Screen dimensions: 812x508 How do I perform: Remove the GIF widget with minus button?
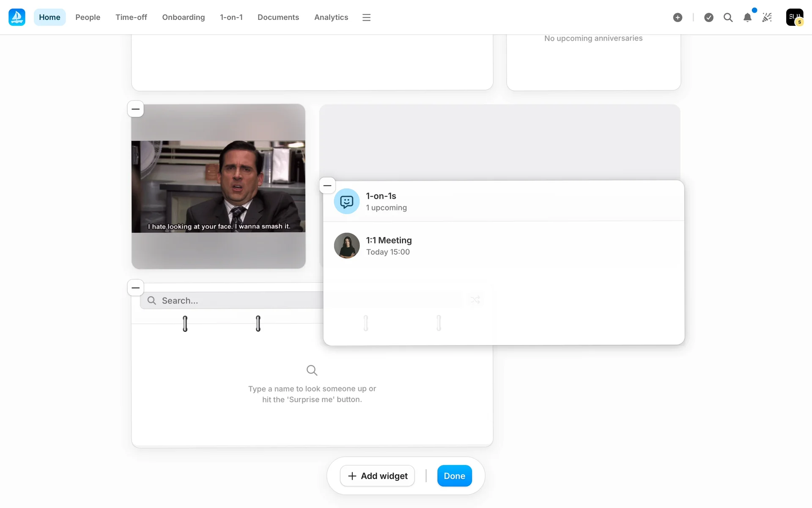click(x=135, y=109)
